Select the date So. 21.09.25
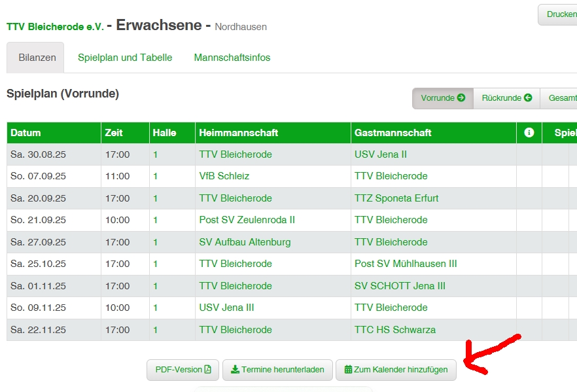577x392 pixels. [38, 220]
